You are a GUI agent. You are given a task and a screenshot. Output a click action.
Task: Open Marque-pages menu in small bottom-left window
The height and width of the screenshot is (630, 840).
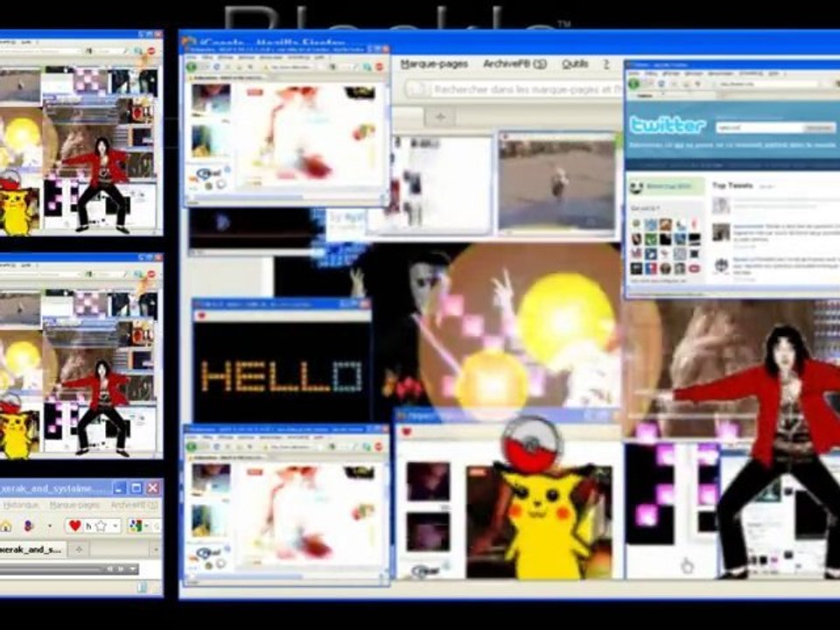pyautogui.click(x=74, y=505)
